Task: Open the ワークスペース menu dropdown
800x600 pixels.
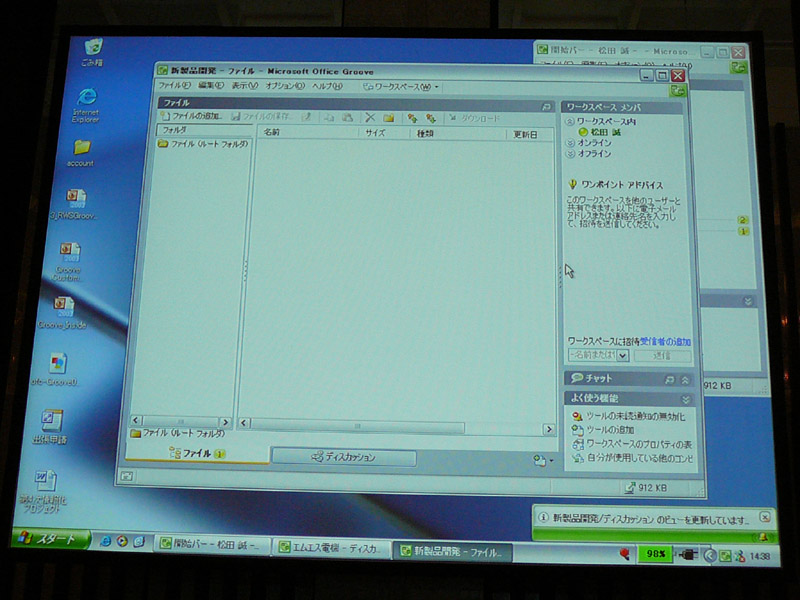Action: pyautogui.click(x=401, y=87)
